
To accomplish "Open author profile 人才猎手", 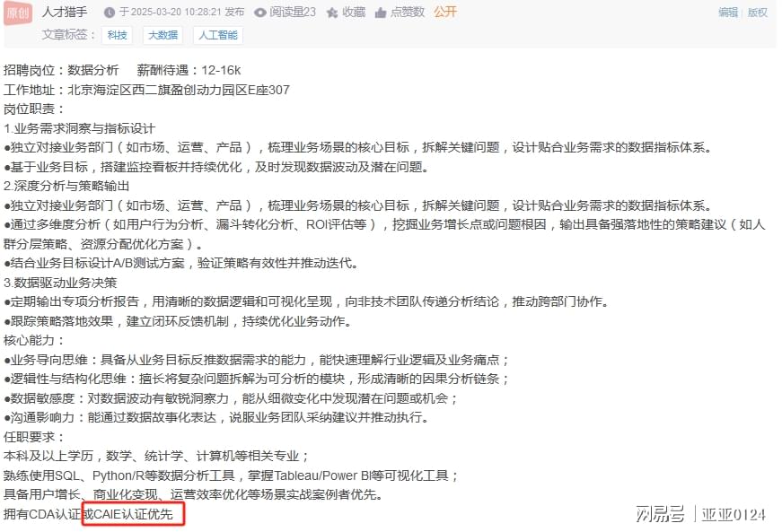I will [x=65, y=12].
